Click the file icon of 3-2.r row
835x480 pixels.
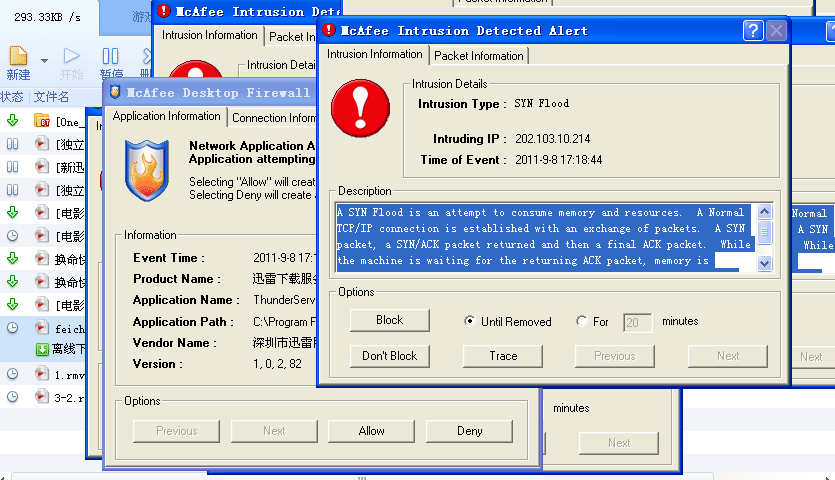42,396
